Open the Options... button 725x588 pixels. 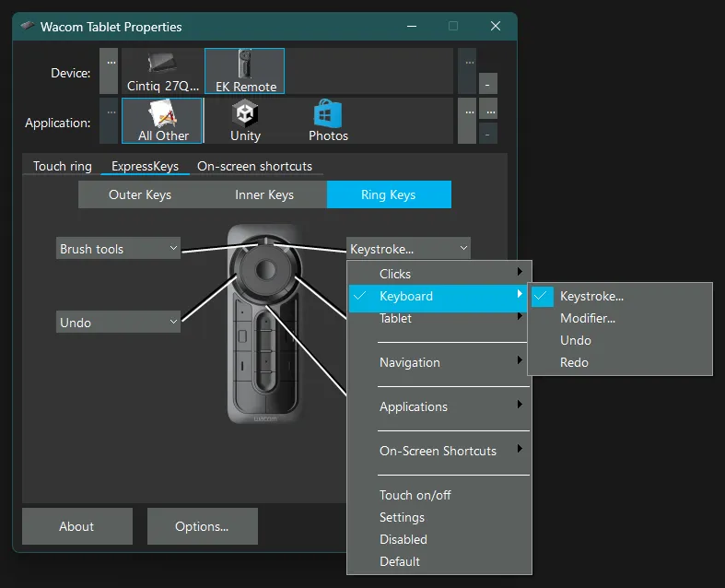click(202, 526)
